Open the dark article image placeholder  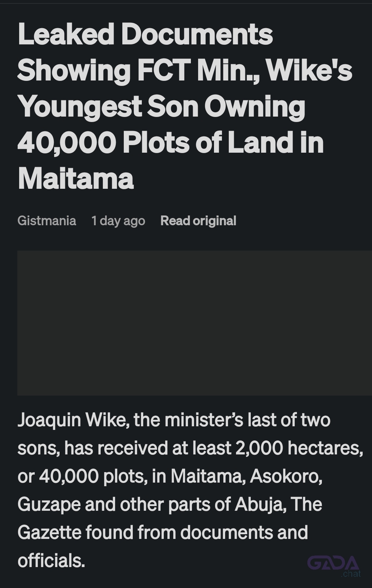194,323
